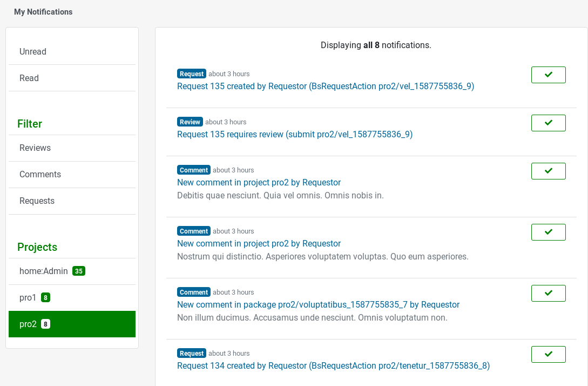Open Request 134 created by Requestor link
Screen dimensions: 588x386
[x=333, y=365]
